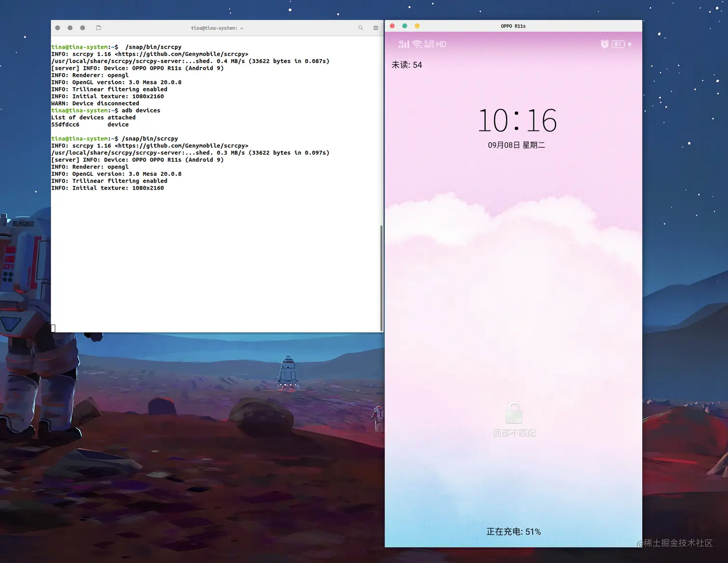Click the OPPO R11s window title
Viewport: 728px width, 563px height.
point(513,26)
